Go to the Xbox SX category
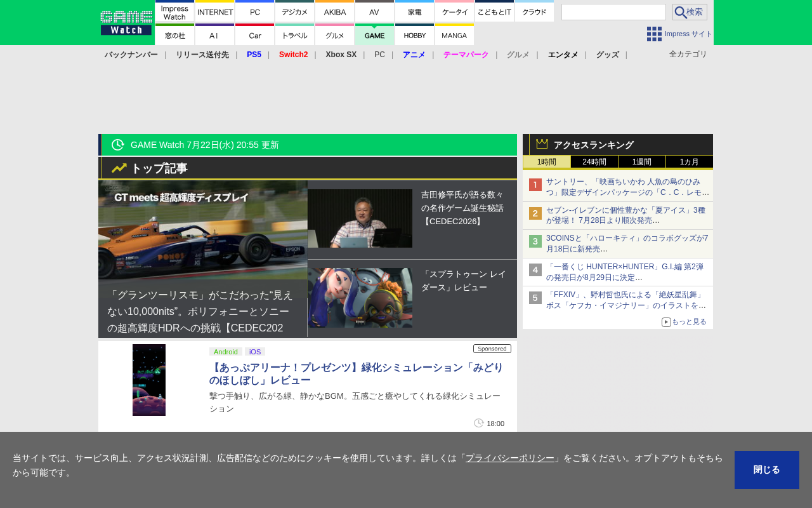 click(341, 55)
